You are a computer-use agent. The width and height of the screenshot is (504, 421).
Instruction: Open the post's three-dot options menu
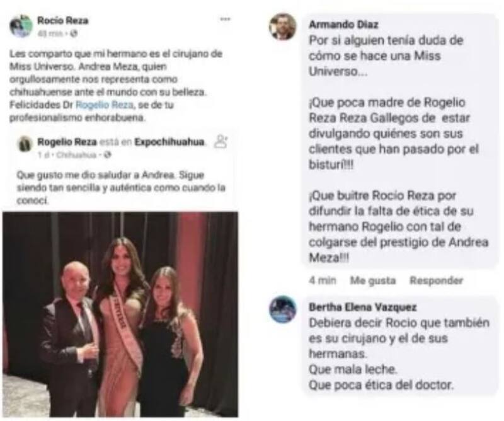click(225, 20)
